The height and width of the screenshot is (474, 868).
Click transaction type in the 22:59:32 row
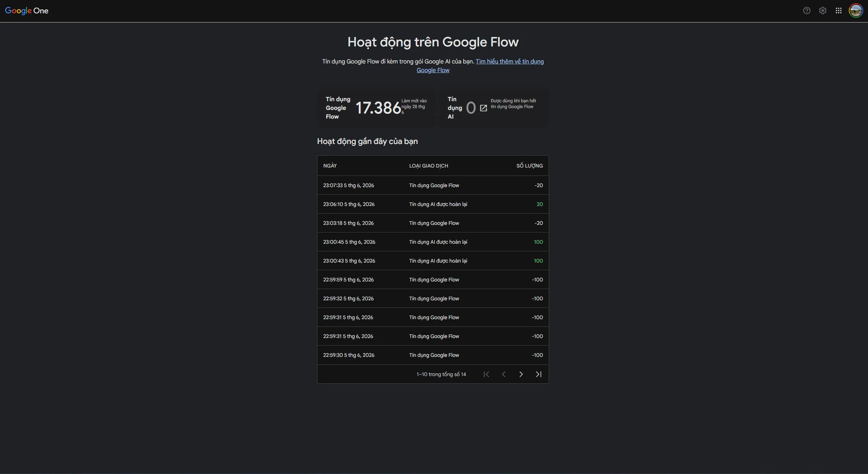[x=434, y=298]
